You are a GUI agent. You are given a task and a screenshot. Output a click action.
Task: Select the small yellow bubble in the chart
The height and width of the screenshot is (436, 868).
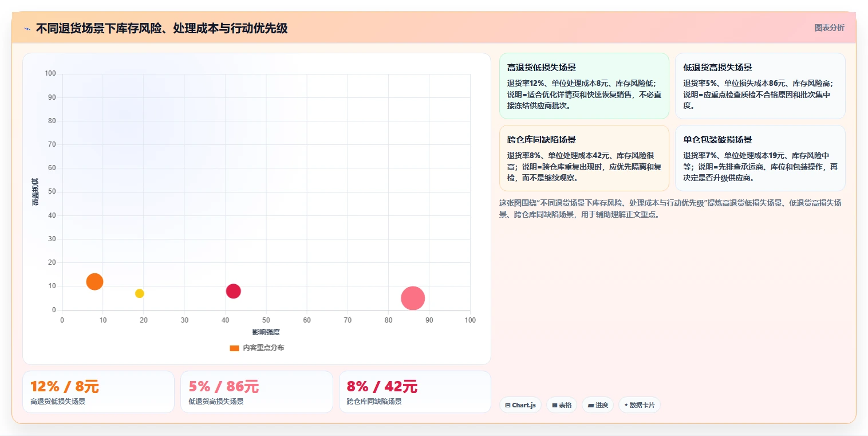(x=139, y=293)
